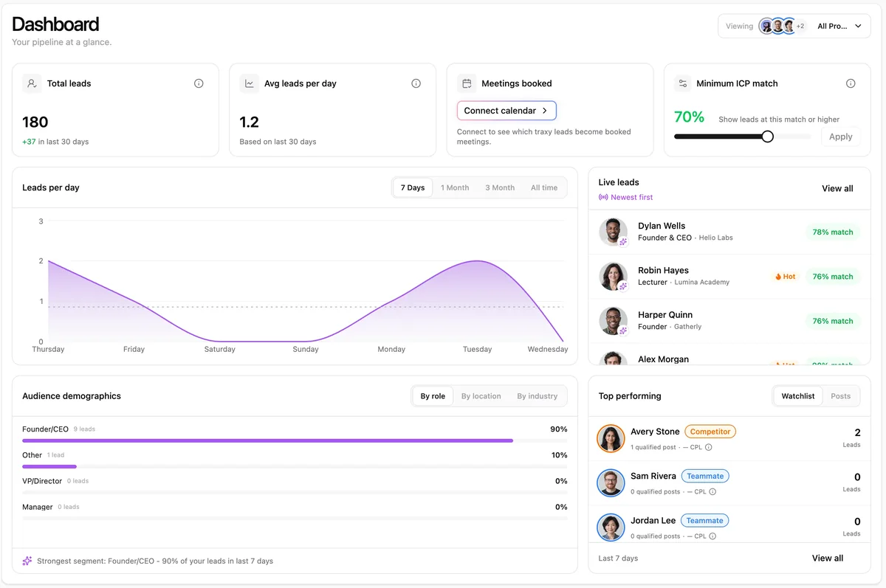Click the Connect calendar button
Screen dimensions: 886x588
click(506, 111)
